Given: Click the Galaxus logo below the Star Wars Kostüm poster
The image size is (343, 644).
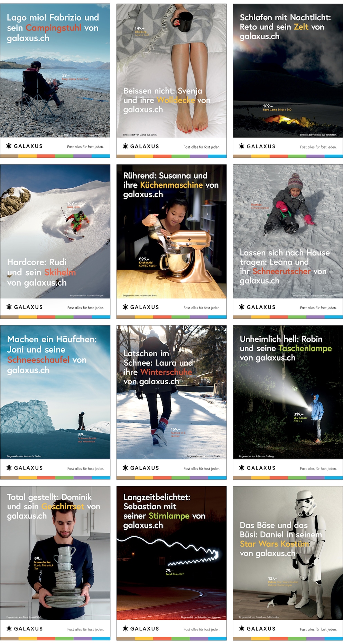Looking at the screenshot, I should pos(257,628).
